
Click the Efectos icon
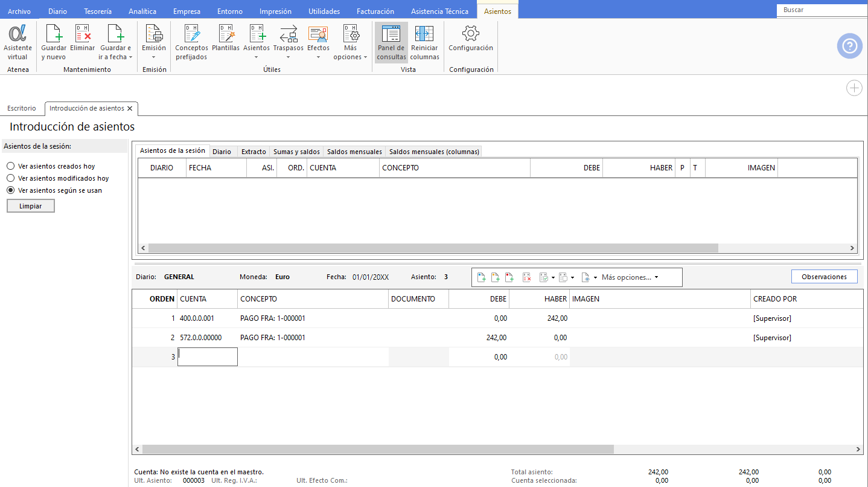click(318, 33)
